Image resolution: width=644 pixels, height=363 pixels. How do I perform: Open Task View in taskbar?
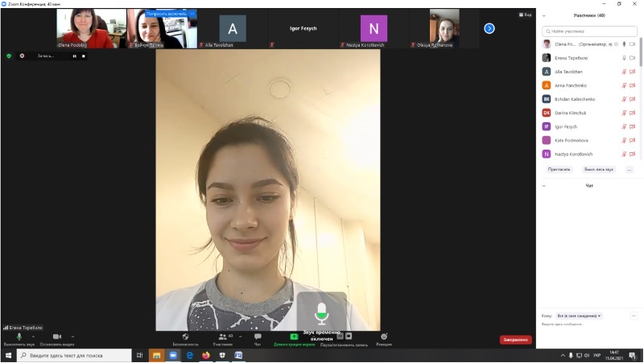coord(139,356)
